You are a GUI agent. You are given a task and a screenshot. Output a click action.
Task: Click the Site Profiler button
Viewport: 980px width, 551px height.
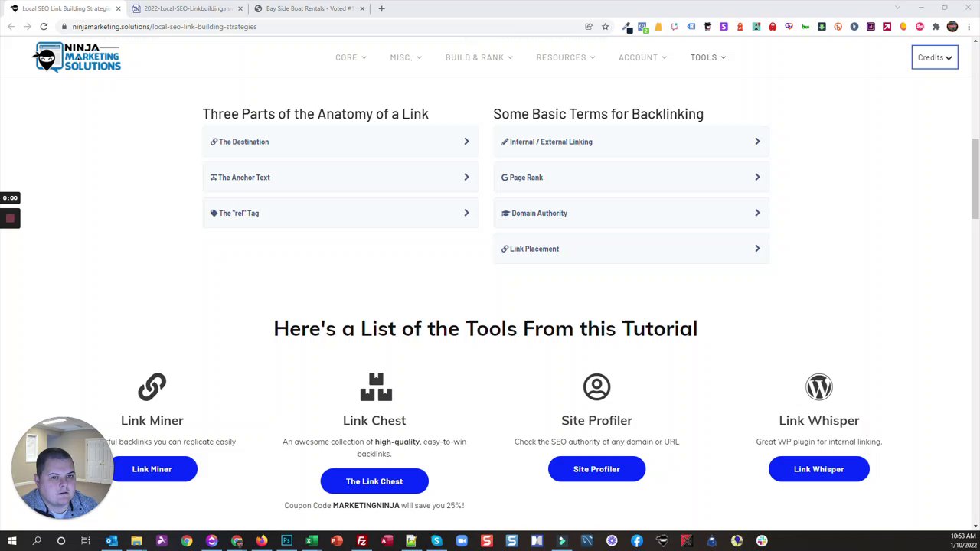tap(596, 469)
